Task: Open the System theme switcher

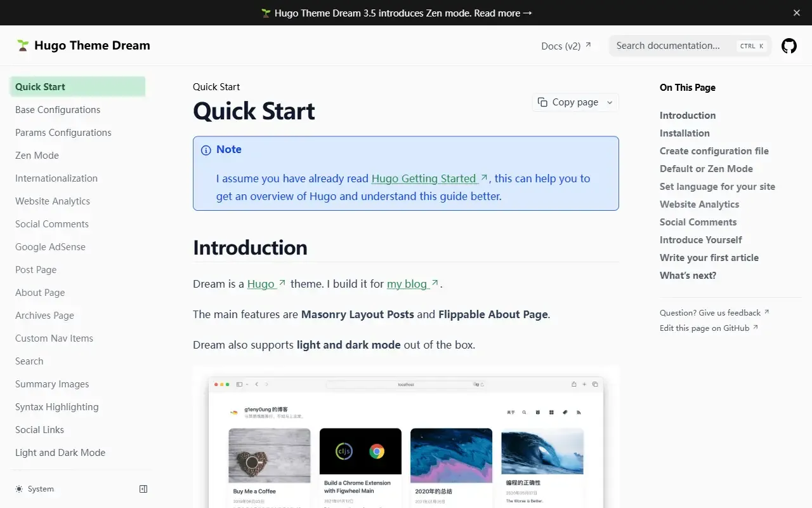Action: (x=35, y=489)
